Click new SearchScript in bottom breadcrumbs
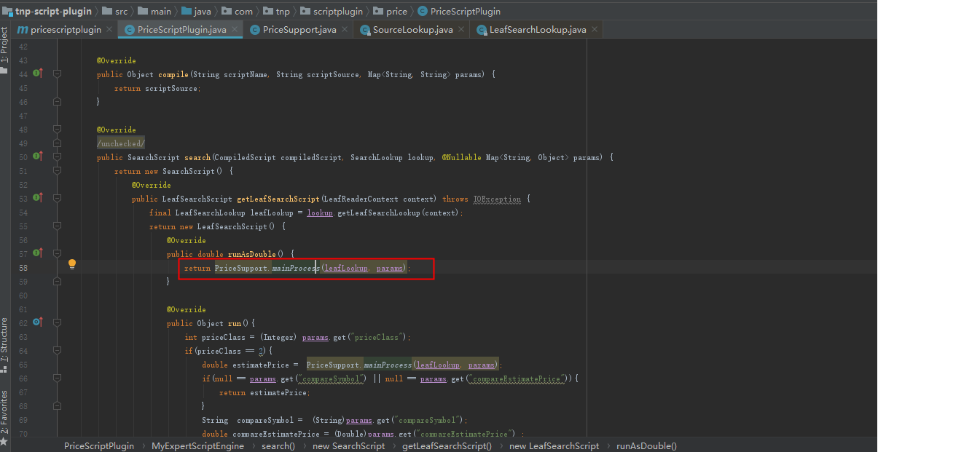980x452 pixels. pyautogui.click(x=348, y=445)
